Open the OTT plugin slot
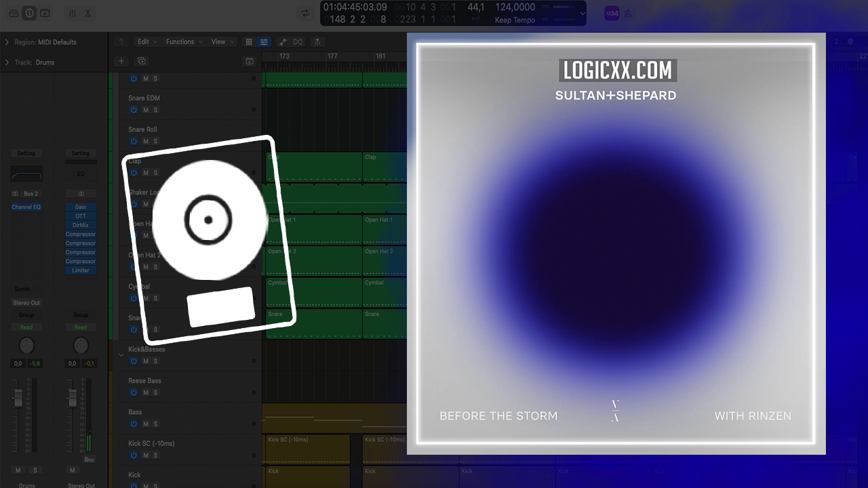 (x=81, y=216)
